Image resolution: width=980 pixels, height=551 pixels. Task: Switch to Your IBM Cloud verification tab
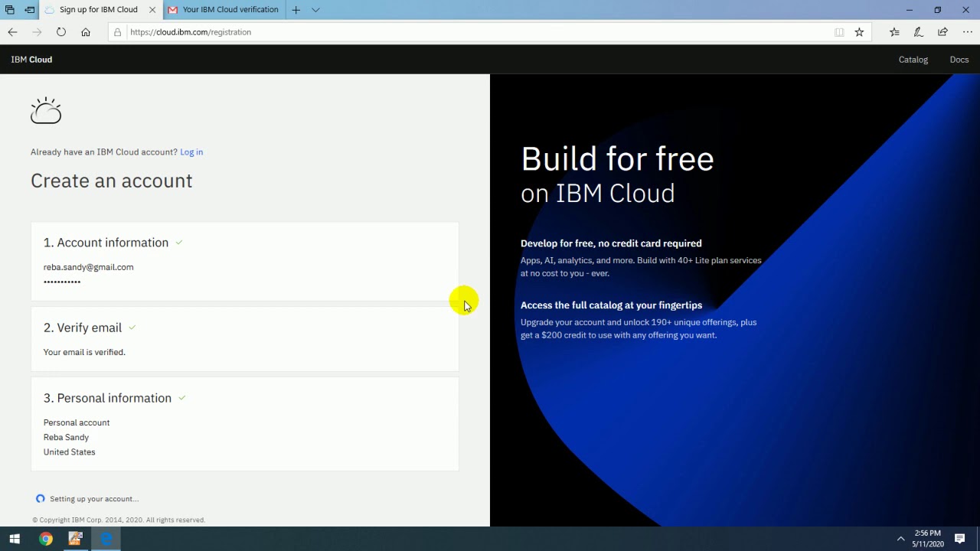click(224, 10)
